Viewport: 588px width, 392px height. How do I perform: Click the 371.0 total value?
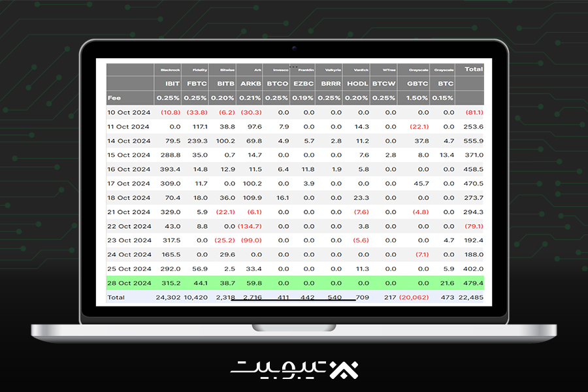pos(474,155)
